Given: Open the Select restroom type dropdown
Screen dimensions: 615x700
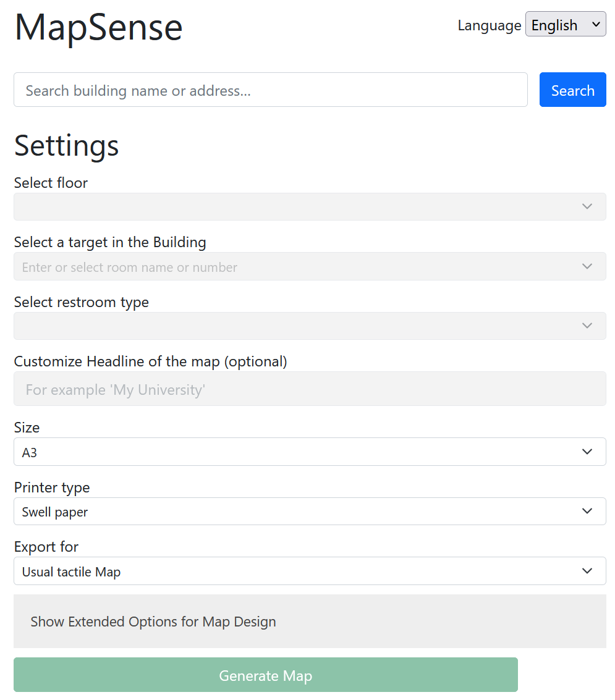Looking at the screenshot, I should 310,326.
